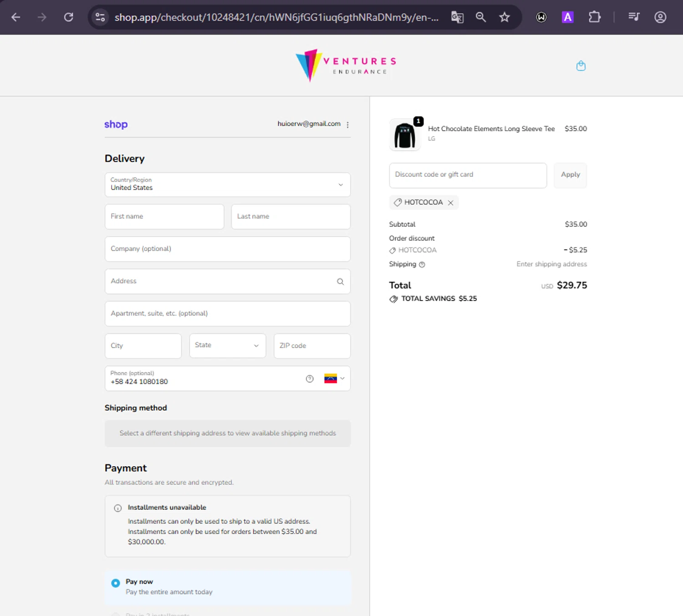Click the Address input field
This screenshot has width=683, height=616.
pos(228,281)
